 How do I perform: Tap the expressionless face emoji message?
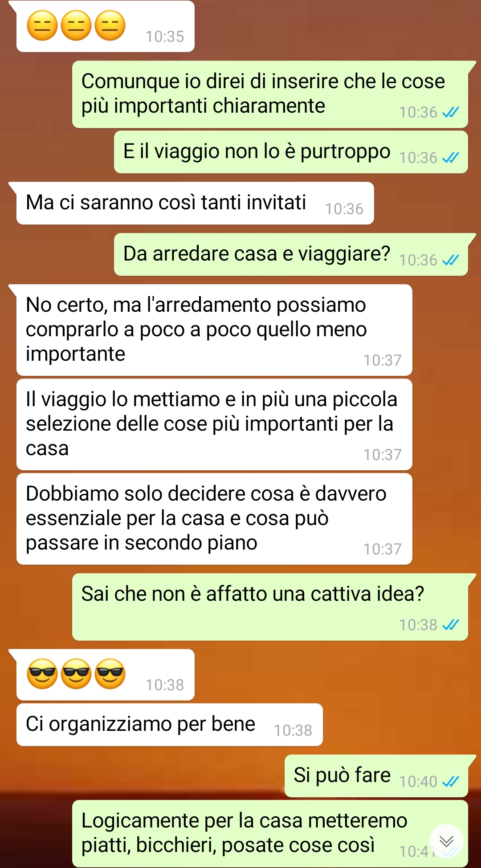click(106, 26)
